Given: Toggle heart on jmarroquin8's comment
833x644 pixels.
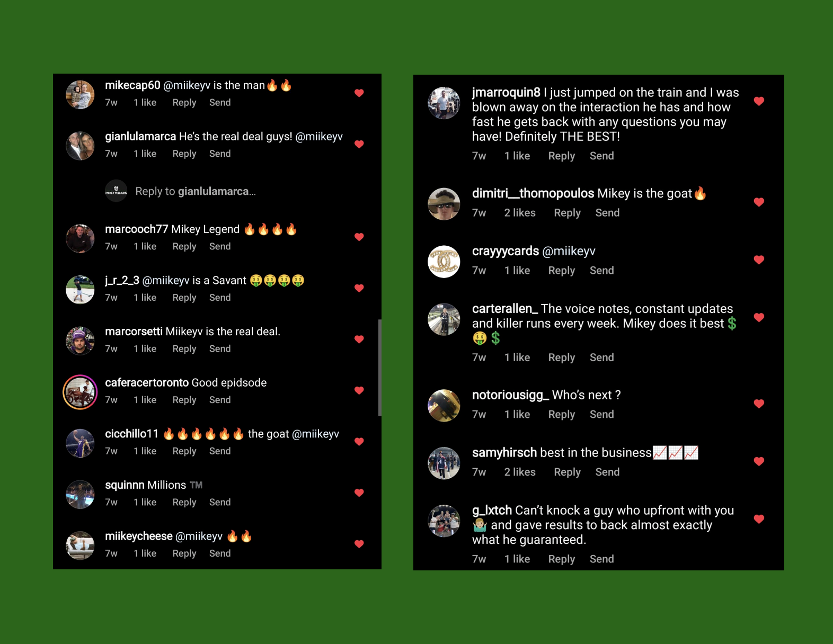Looking at the screenshot, I should (x=759, y=101).
